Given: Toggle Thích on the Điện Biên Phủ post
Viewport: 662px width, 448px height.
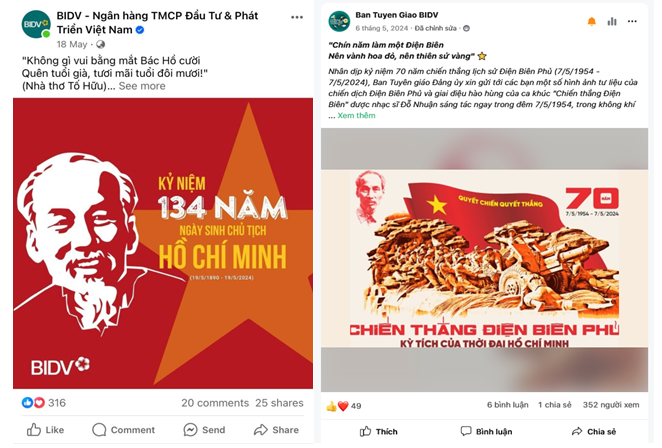Looking at the screenshot, I should tap(379, 432).
